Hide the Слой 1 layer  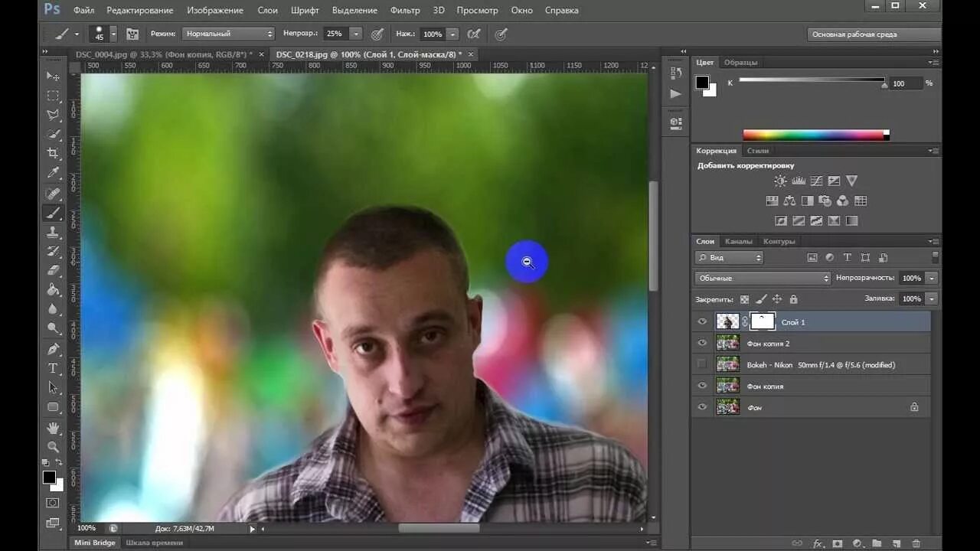point(702,322)
